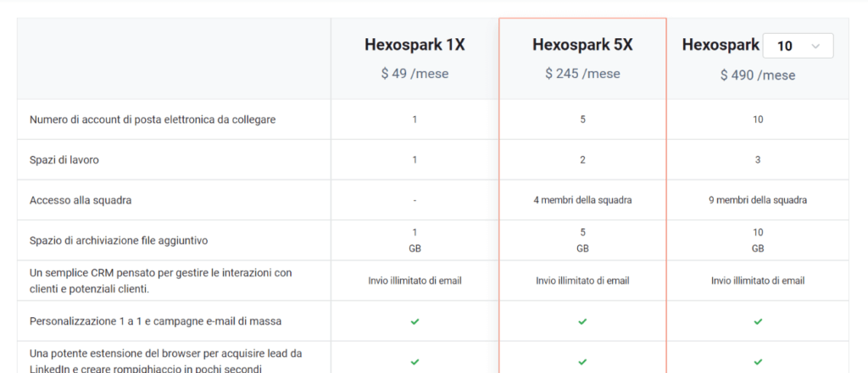Click the '10 GB' storage cell for Hexospark 10

[758, 241]
